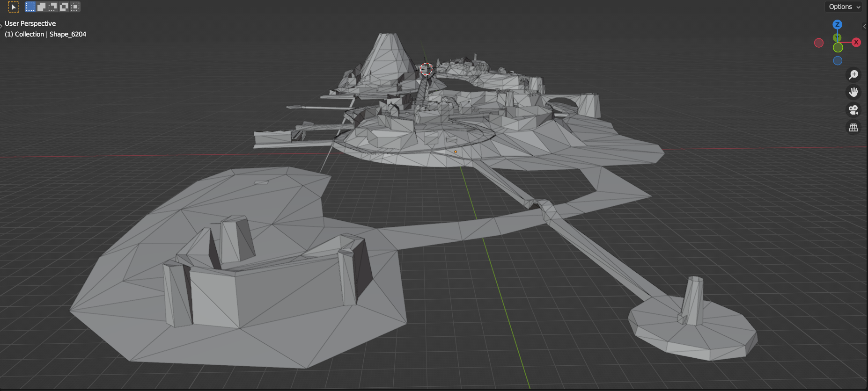Toggle the camera view icon
The image size is (868, 391).
(x=853, y=110)
